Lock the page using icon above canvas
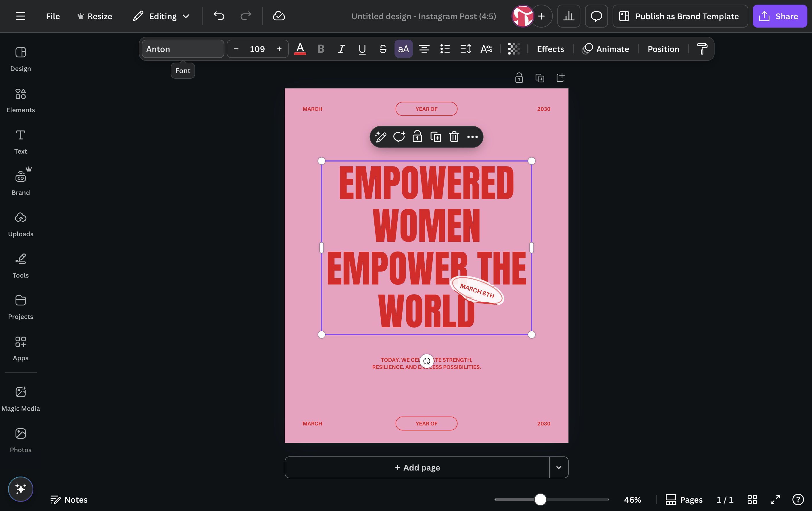 click(519, 78)
